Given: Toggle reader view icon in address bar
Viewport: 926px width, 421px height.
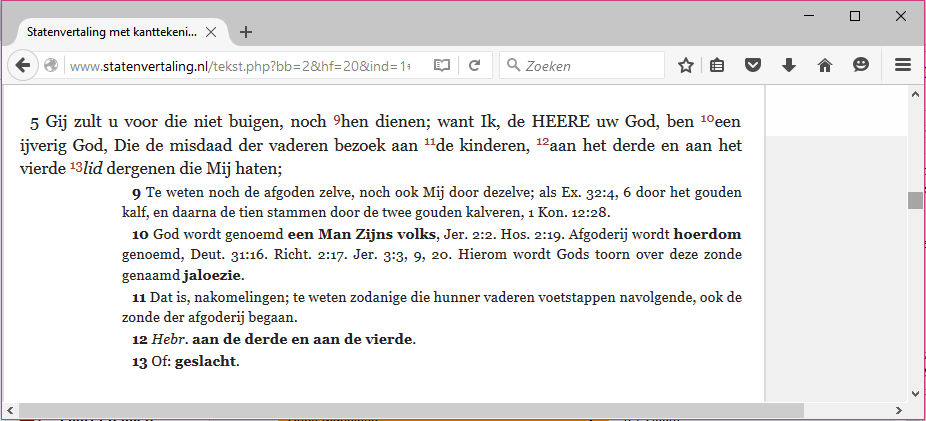Looking at the screenshot, I should click(x=442, y=65).
